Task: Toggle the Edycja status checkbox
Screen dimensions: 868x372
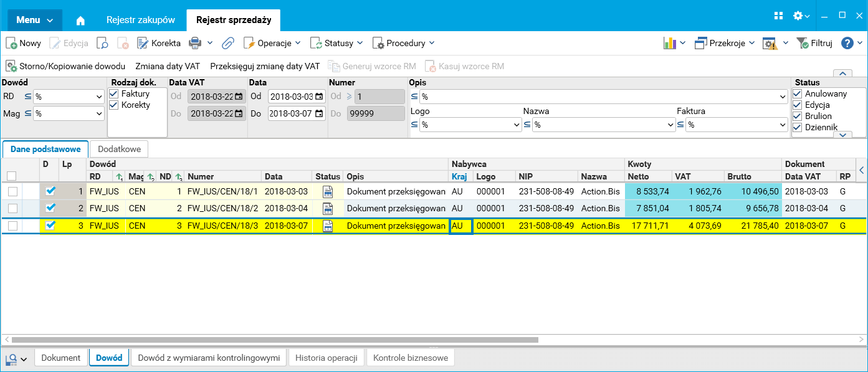Action: click(x=798, y=105)
